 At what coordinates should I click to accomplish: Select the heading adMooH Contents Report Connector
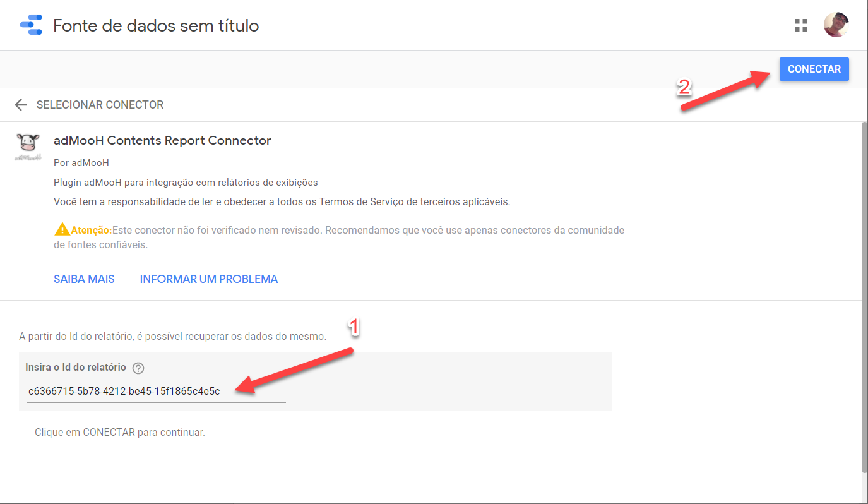(162, 141)
